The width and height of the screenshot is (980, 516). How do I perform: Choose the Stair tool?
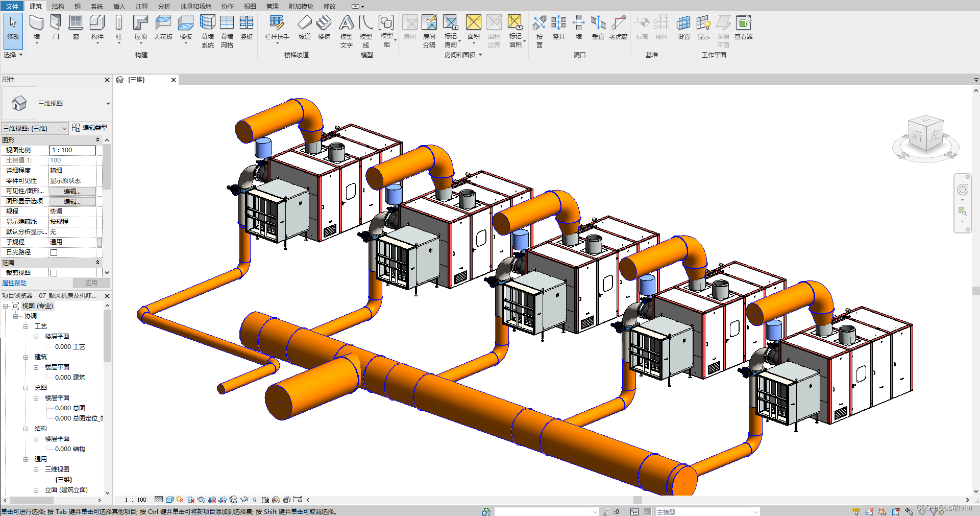tap(324, 28)
